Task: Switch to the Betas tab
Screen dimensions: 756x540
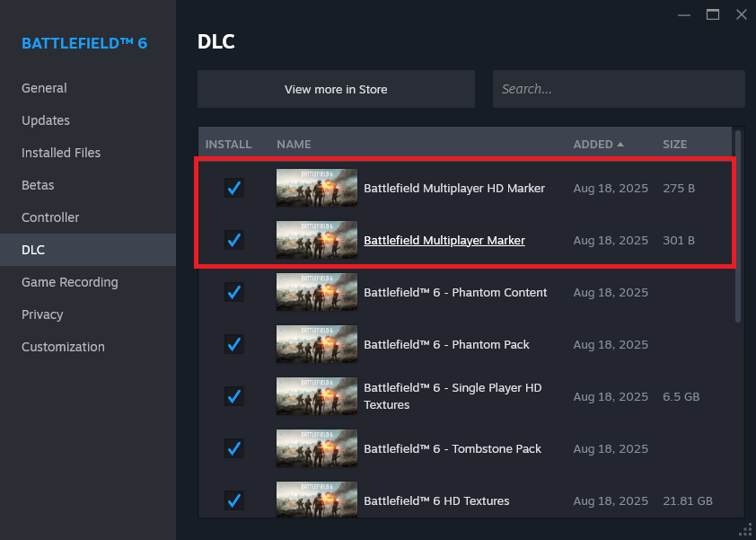Action: pos(88,185)
